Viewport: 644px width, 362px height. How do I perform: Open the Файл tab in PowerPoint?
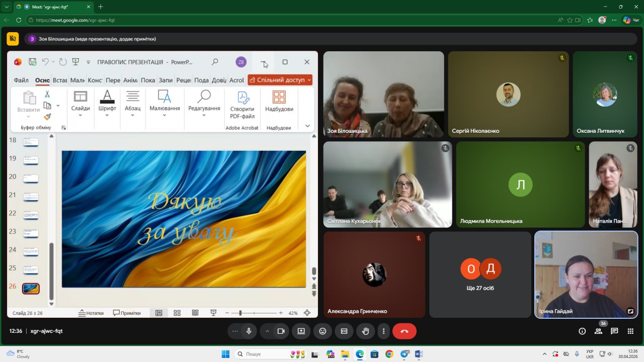[21, 80]
